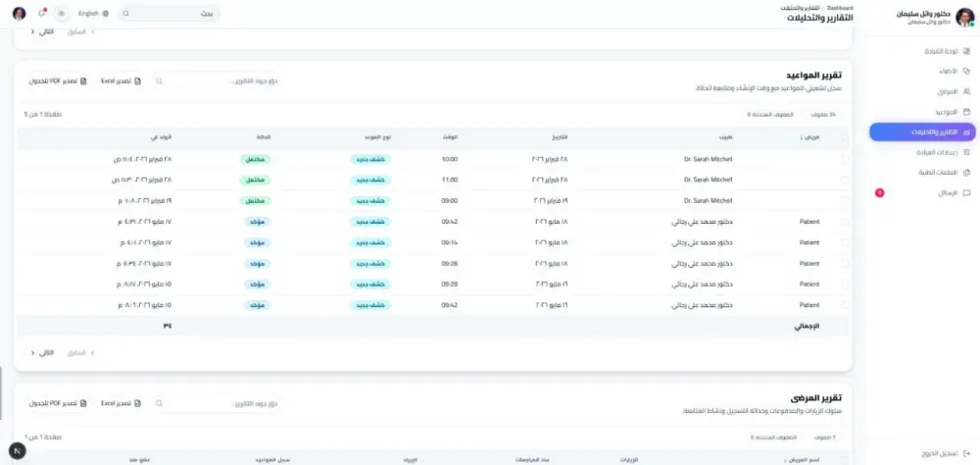Tick the select-all checkbox in the appointments header
The image size is (980, 465).
point(845,137)
